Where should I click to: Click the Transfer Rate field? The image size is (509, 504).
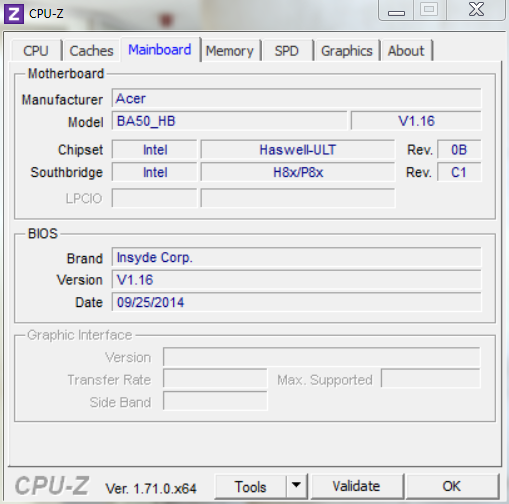tap(215, 378)
